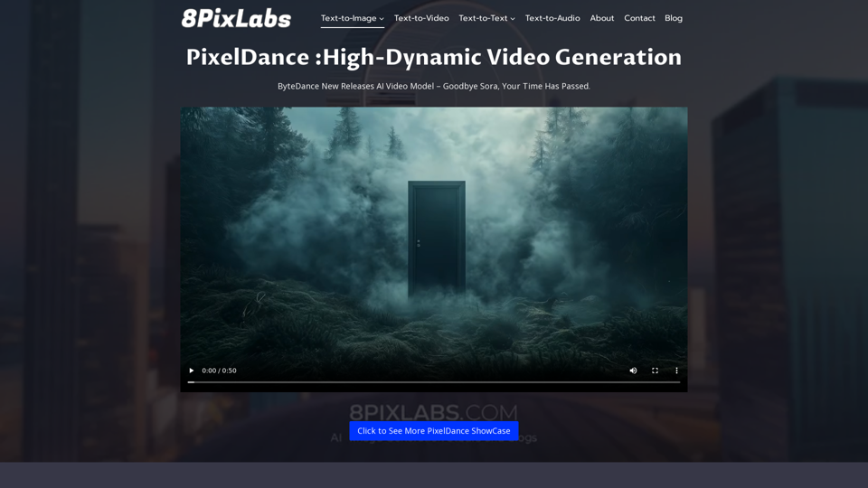
Task: Go to the About page
Action: point(602,18)
